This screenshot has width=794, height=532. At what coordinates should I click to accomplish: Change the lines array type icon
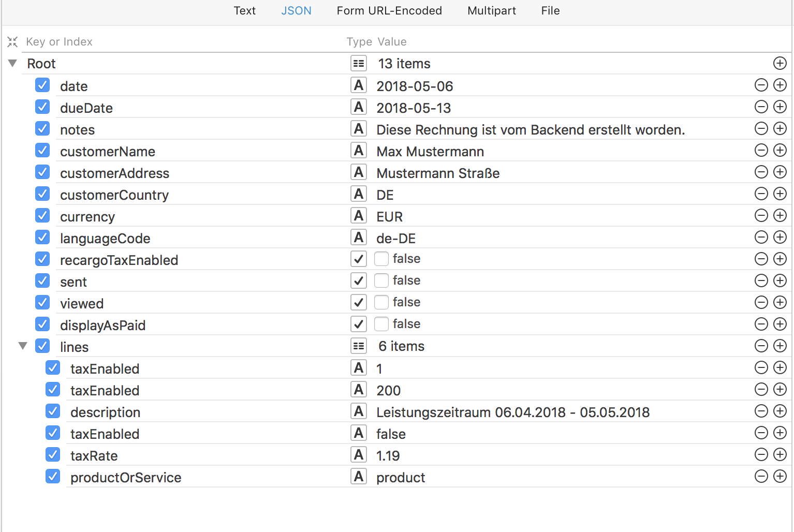(359, 346)
